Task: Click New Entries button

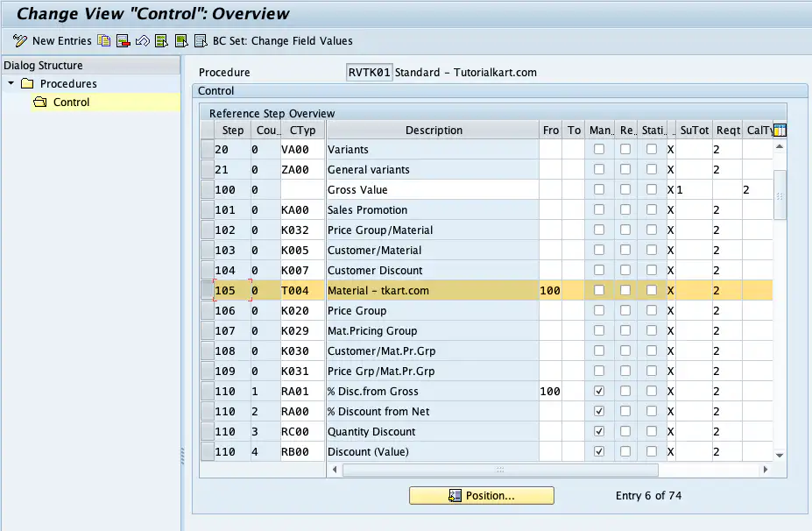Action: pos(61,41)
